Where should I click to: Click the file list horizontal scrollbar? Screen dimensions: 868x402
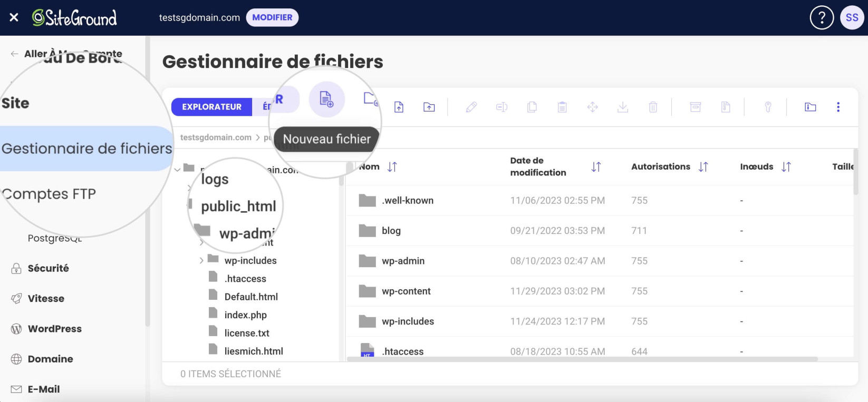tap(582, 359)
